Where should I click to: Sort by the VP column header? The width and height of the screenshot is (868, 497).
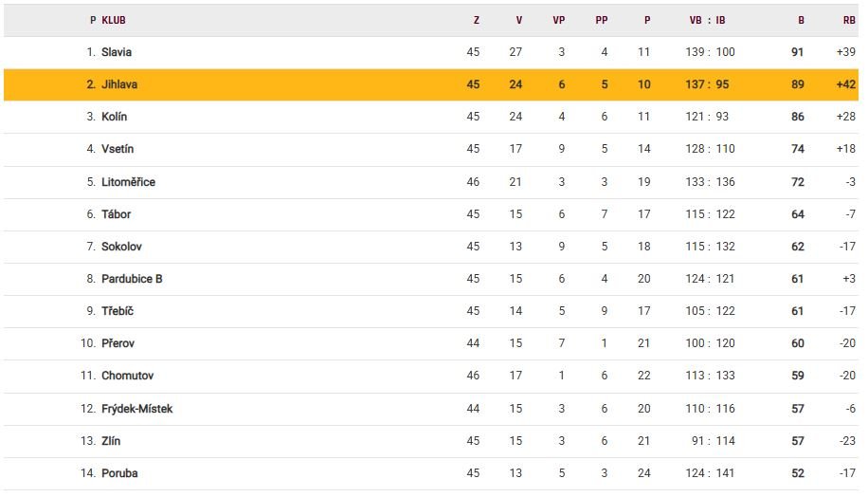559,20
